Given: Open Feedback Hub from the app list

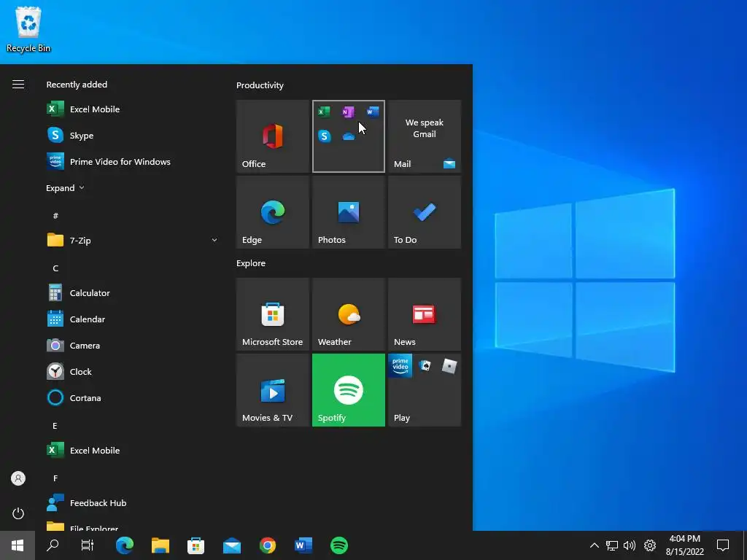Looking at the screenshot, I should click(131, 502).
